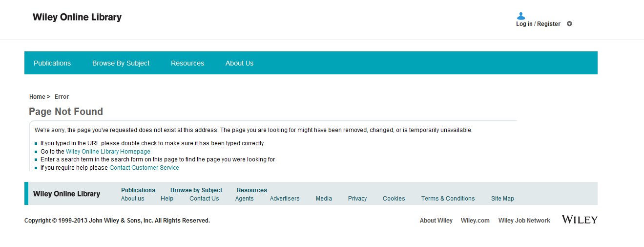Open About Wiley link at bottom
644x247 pixels.
[436, 221]
